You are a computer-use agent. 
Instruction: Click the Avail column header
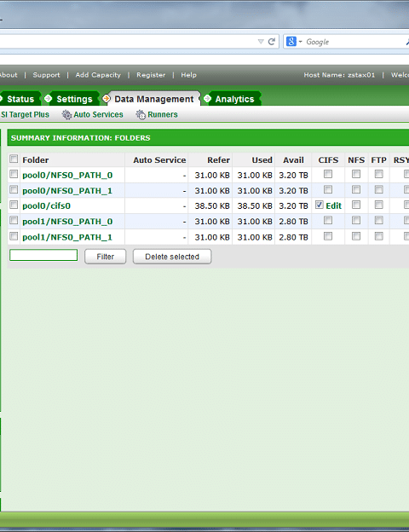tap(293, 159)
